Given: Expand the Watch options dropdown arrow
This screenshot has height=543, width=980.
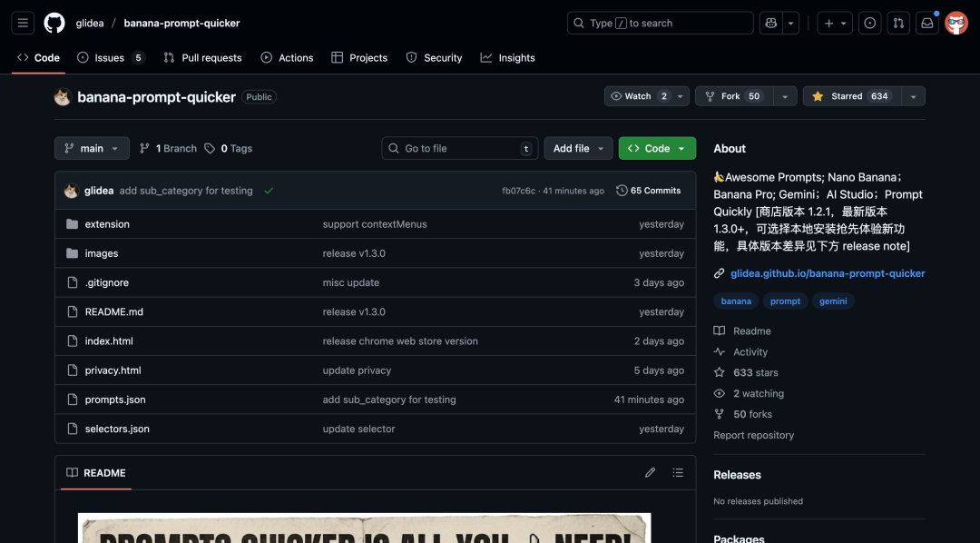Looking at the screenshot, I should point(681,95).
